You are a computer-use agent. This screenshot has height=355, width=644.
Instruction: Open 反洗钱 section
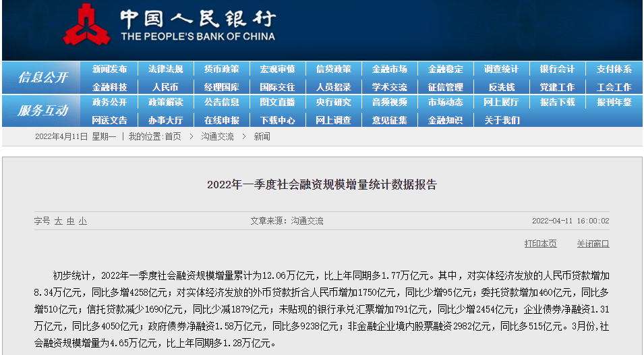tap(502, 87)
